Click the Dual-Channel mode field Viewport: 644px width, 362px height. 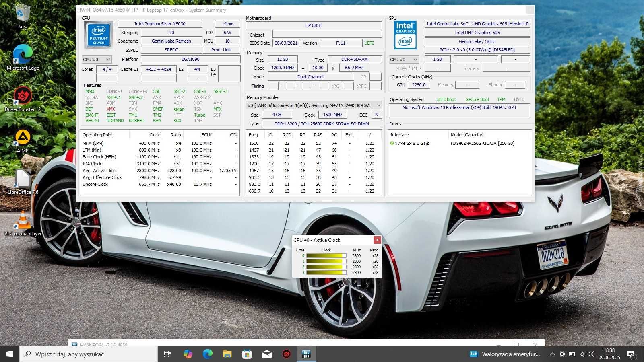(x=311, y=77)
